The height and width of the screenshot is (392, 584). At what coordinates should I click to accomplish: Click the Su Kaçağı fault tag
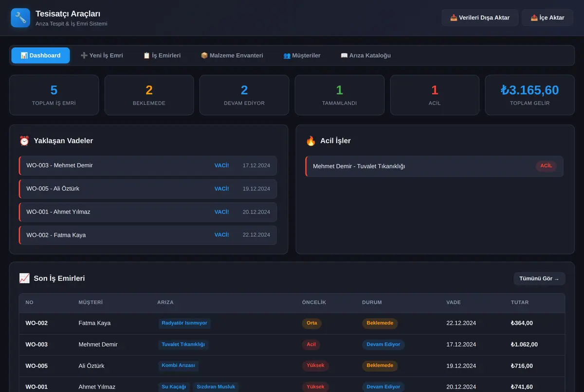174,387
